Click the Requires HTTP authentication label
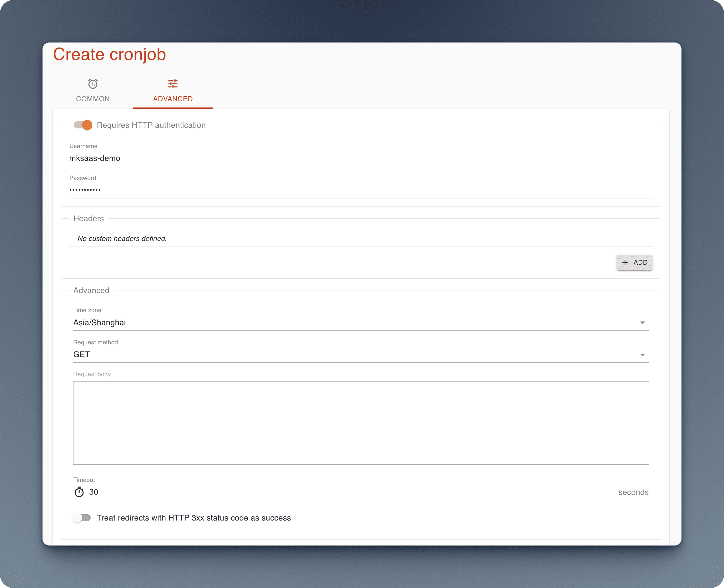Screen dimensions: 724x588 coord(151,125)
